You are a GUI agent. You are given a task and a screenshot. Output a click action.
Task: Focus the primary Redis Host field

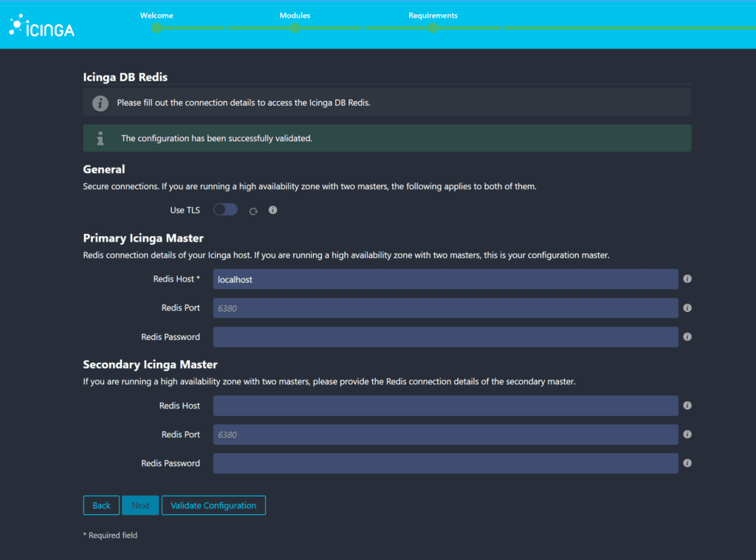(x=445, y=279)
